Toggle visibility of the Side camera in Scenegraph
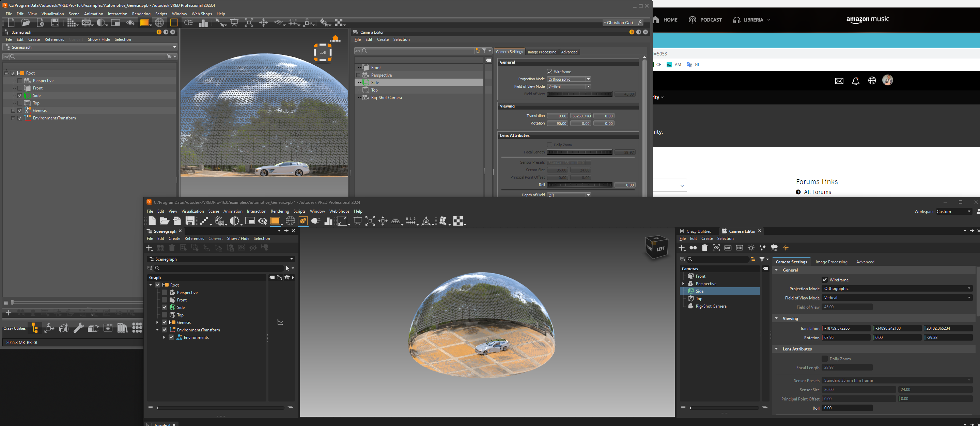The height and width of the screenshot is (426, 980). point(164,307)
